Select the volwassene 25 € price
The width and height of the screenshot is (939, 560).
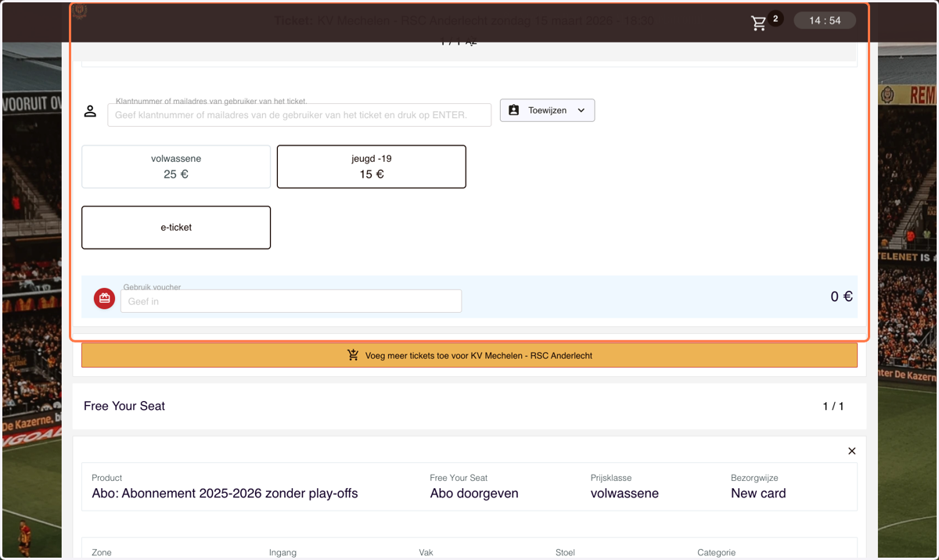[x=176, y=167]
